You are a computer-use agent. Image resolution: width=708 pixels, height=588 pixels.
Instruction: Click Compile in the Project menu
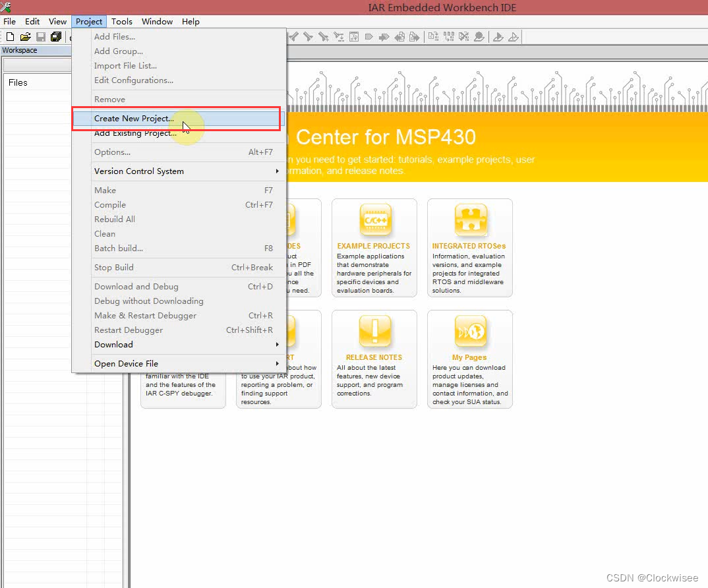tap(179, 204)
